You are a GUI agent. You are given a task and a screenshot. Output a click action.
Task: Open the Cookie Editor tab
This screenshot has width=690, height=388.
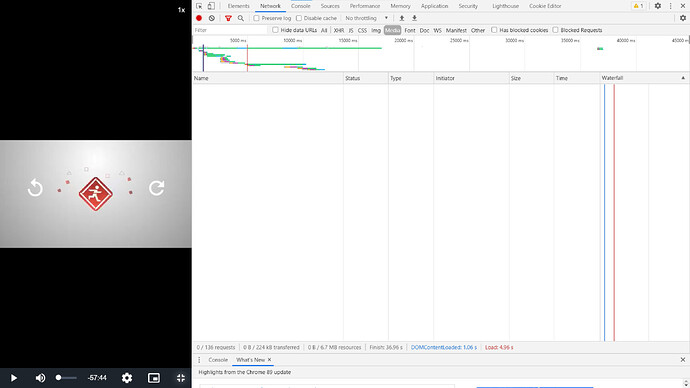(x=545, y=6)
